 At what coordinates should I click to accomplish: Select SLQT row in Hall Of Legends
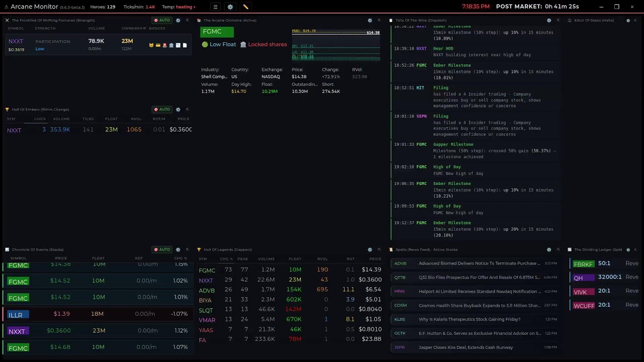click(290, 309)
